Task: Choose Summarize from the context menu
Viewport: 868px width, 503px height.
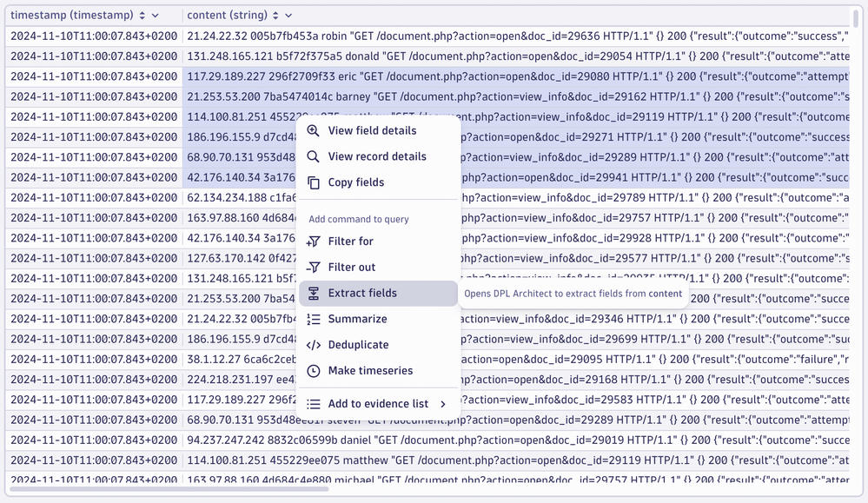Action: coord(357,320)
